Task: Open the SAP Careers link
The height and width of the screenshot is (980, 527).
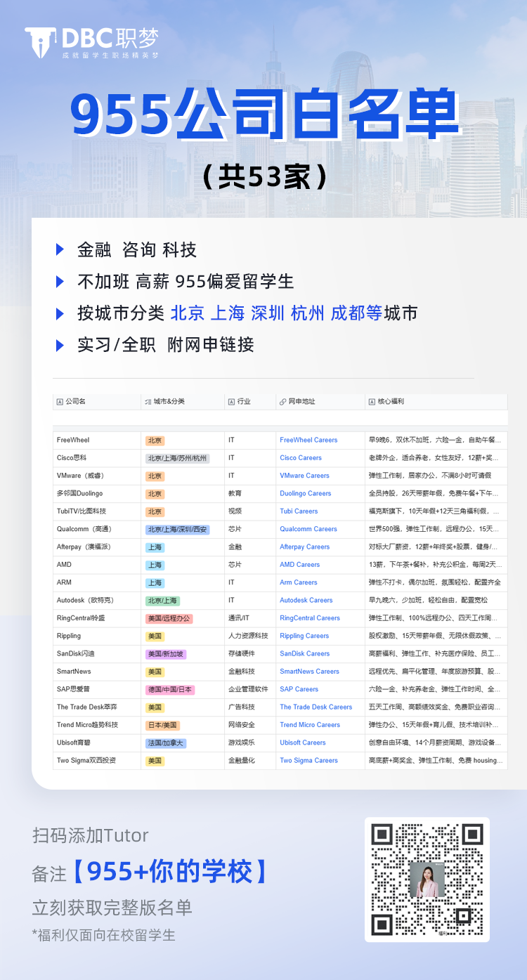Action: tap(299, 689)
